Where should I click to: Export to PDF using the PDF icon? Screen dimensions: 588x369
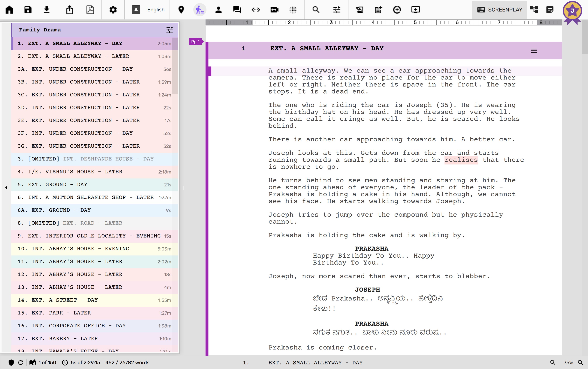90,10
